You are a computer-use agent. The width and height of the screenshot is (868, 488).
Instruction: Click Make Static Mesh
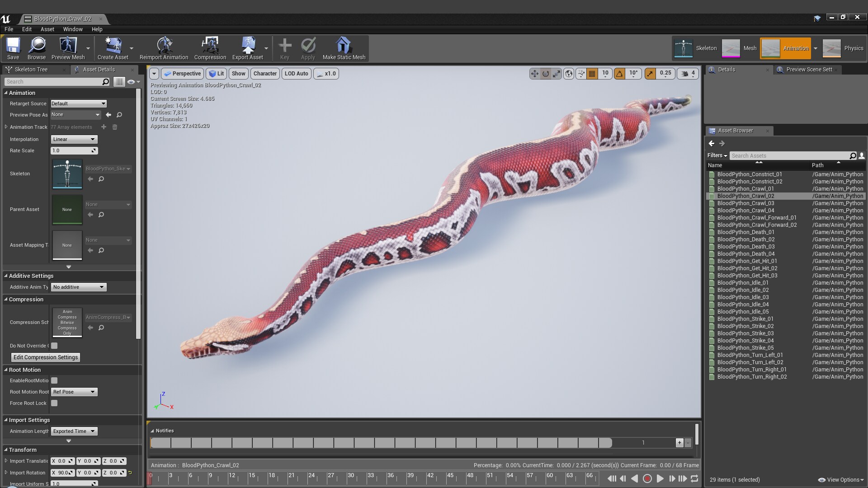pyautogui.click(x=344, y=48)
